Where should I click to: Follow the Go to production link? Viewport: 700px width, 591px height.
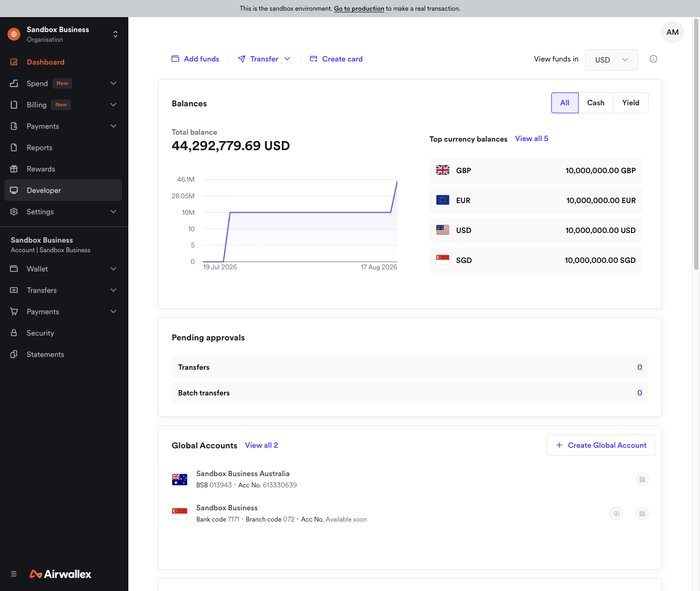tap(359, 9)
